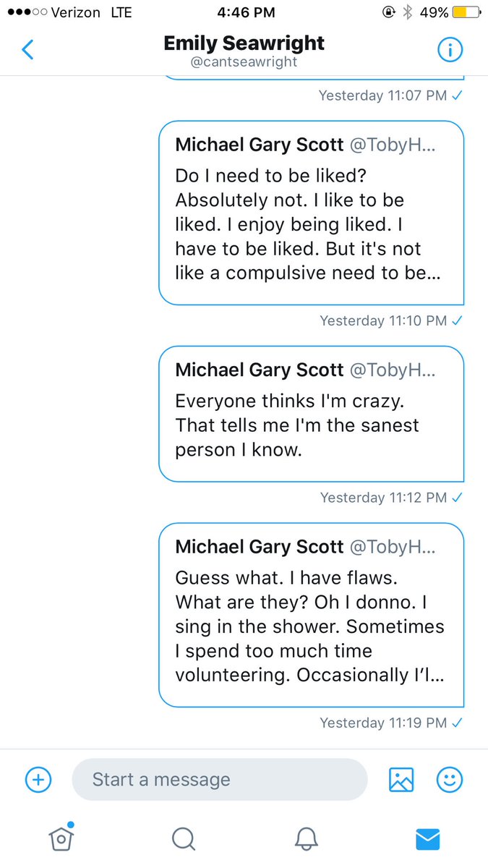Viewport: 488px width, 868px height.
Task: Go back using the left chevron
Action: (x=27, y=50)
